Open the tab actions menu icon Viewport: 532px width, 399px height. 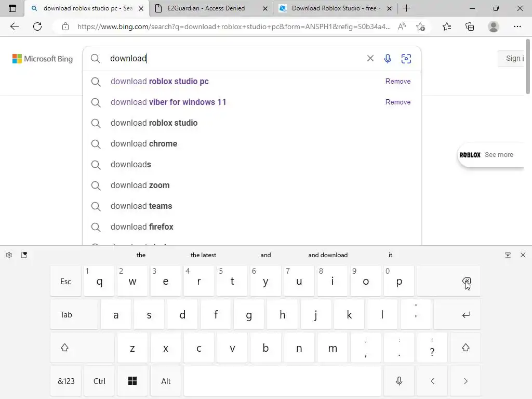(x=12, y=8)
